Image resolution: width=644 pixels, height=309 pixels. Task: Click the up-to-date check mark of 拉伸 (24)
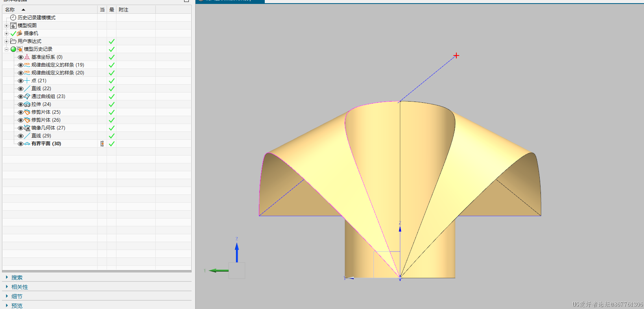tap(112, 104)
